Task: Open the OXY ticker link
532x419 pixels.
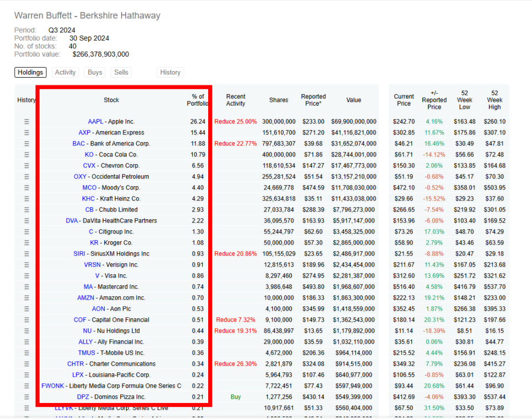Action: click(x=80, y=177)
